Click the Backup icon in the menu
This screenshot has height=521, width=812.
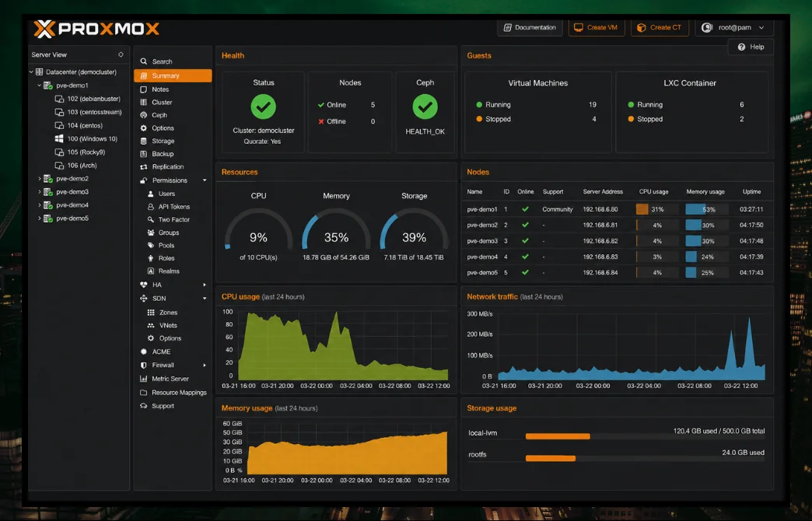click(143, 154)
